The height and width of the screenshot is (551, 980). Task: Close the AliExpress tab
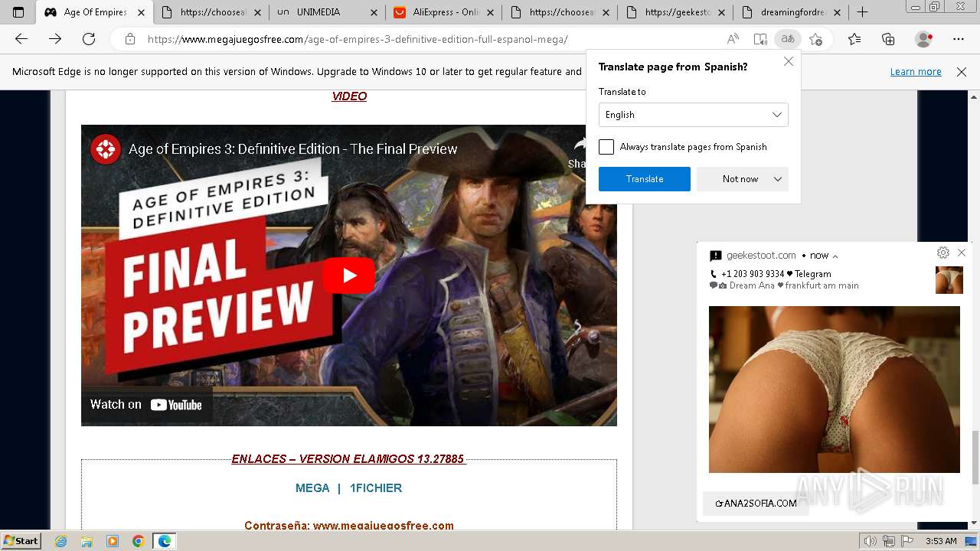click(x=491, y=12)
